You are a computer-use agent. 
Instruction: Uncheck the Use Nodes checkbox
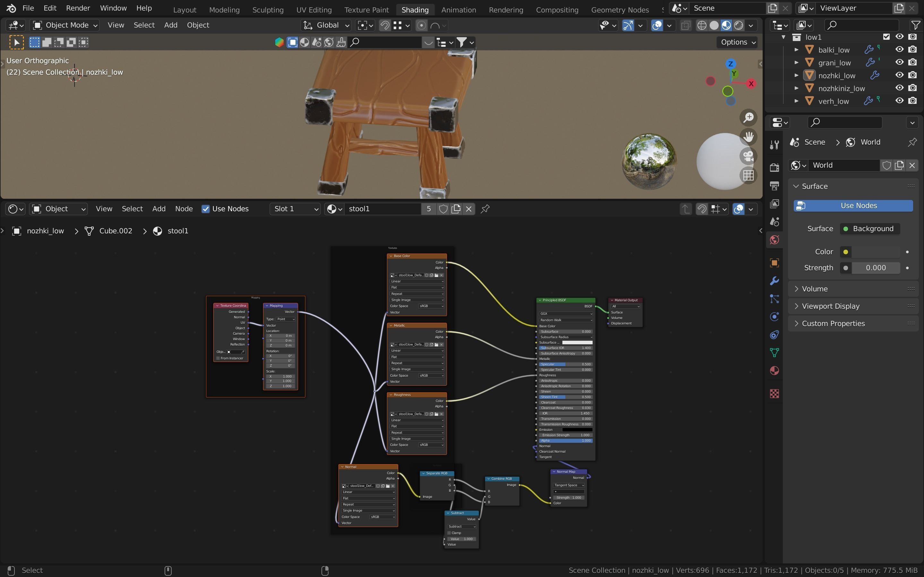tap(206, 209)
